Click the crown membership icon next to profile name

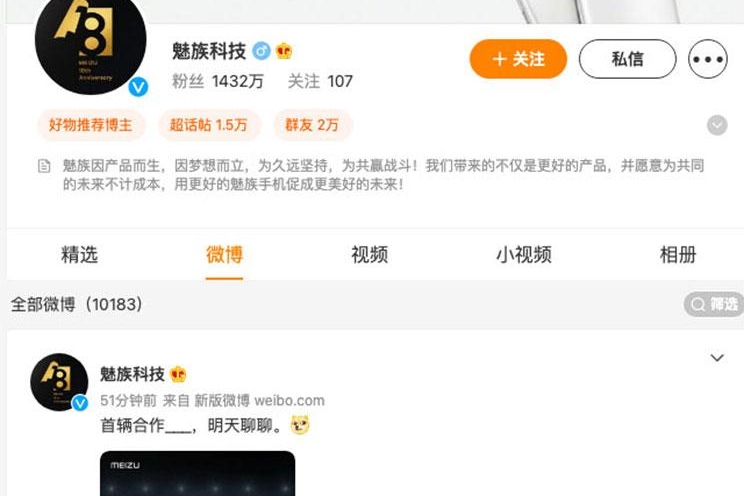tap(284, 51)
